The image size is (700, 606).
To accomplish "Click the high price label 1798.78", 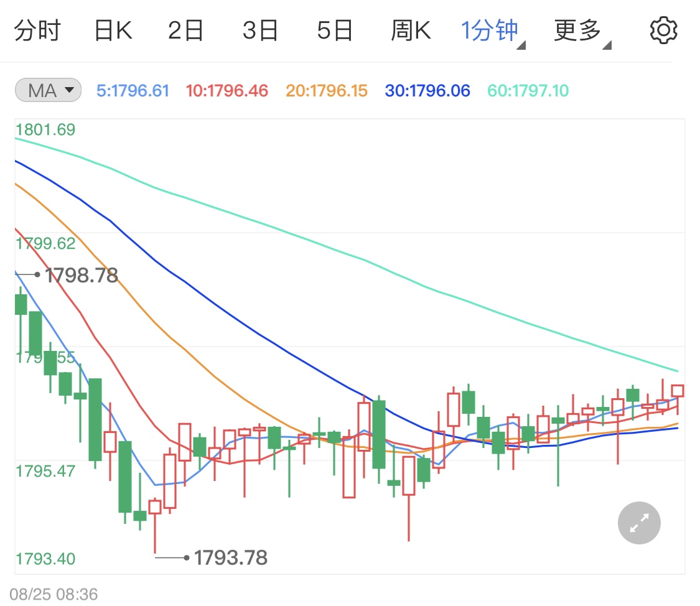I will 82,275.
